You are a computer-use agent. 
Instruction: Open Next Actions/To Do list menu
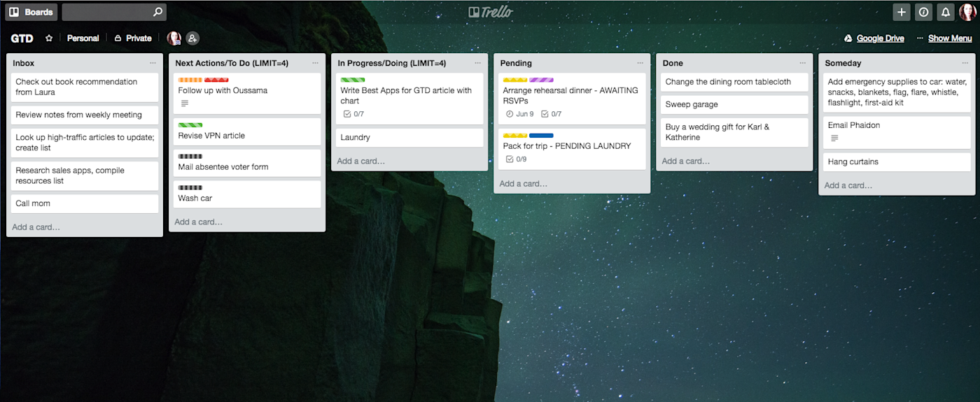(315, 63)
